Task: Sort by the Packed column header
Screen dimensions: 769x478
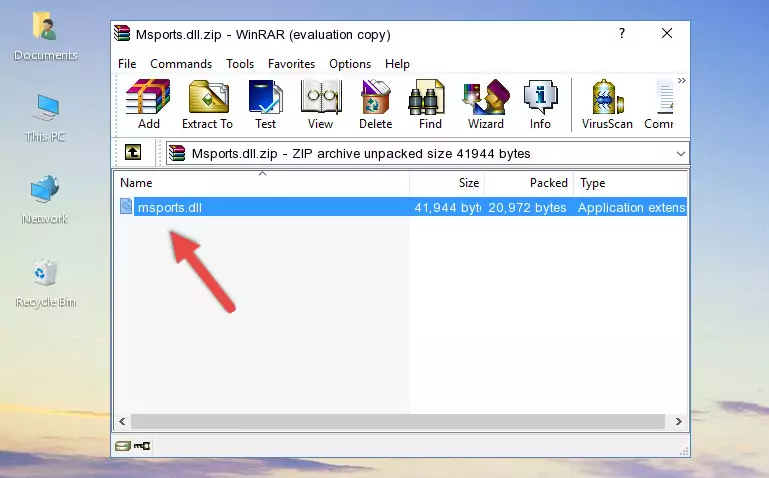Action: [x=529, y=183]
